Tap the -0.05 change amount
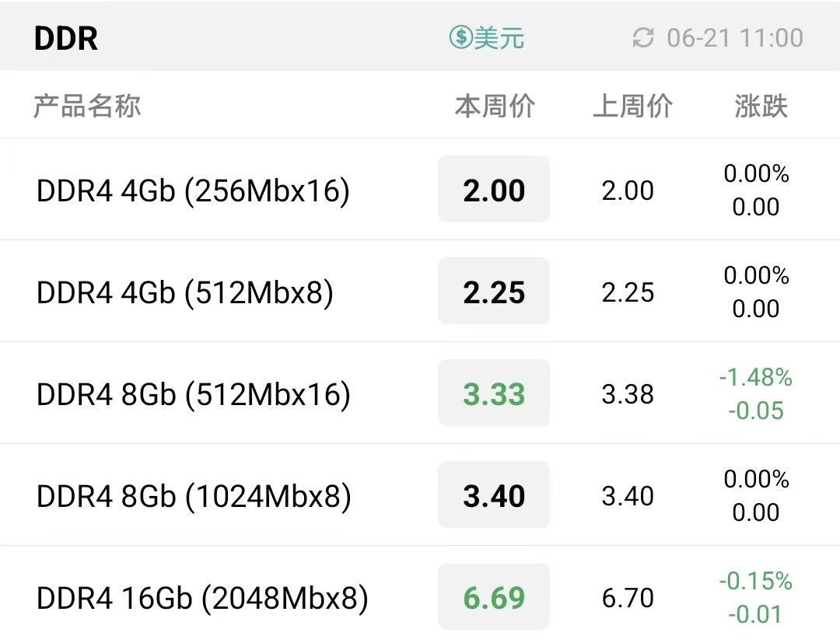The image size is (840, 643). 756,411
